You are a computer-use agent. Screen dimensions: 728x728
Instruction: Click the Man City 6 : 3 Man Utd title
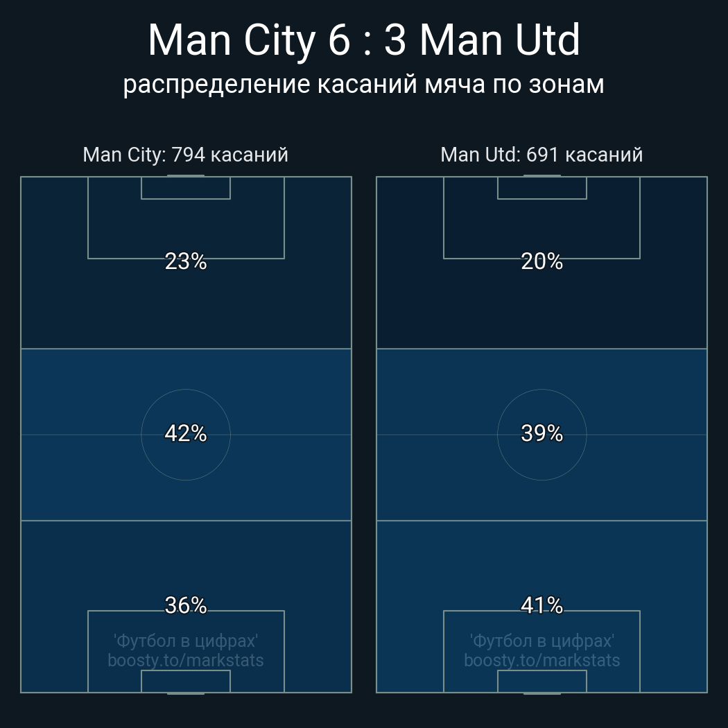tap(364, 40)
